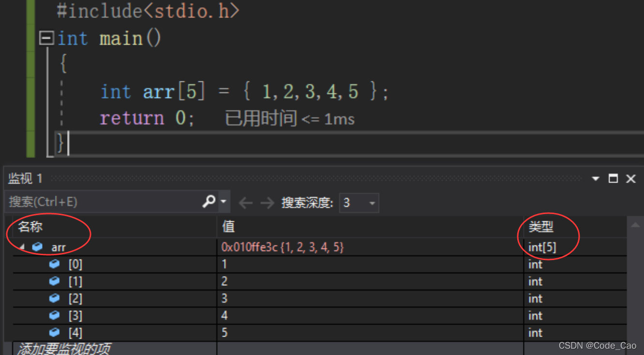The height and width of the screenshot is (355, 644).
Task: Open the Watch 1 window options dropdown
Action: point(596,179)
